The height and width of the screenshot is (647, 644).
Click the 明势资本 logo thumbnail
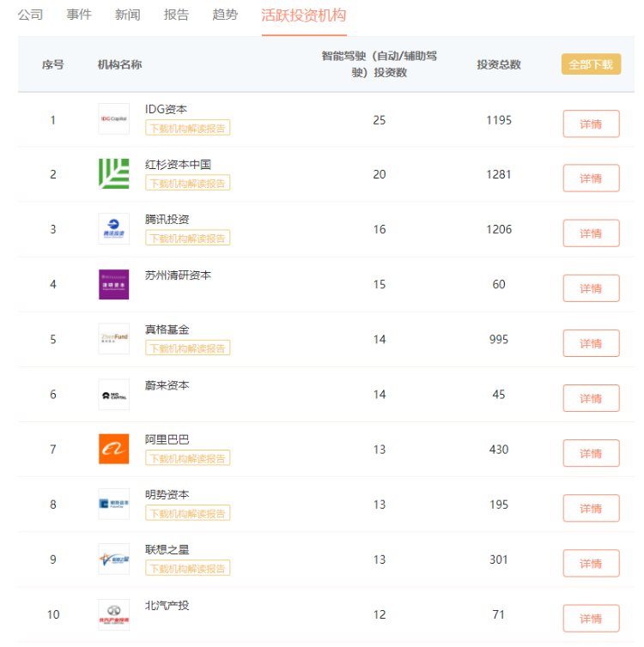(113, 504)
